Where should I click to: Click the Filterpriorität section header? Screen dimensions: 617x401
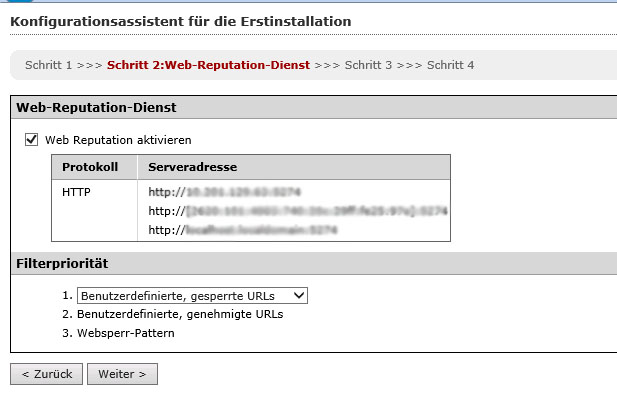[62, 263]
